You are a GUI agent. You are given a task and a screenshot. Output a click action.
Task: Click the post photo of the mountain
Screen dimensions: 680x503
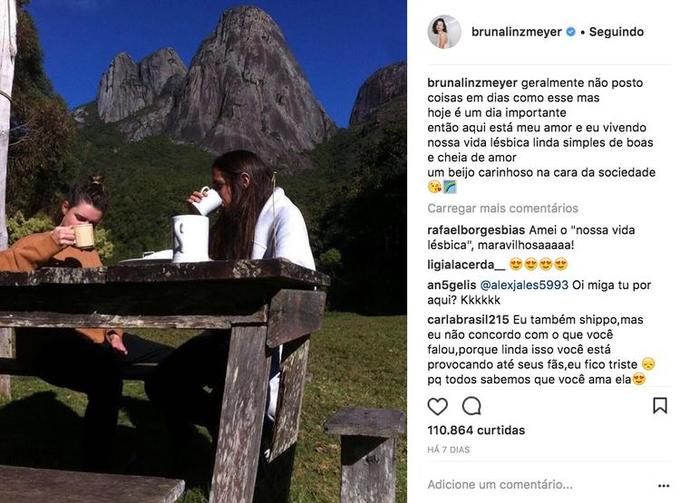click(203, 252)
